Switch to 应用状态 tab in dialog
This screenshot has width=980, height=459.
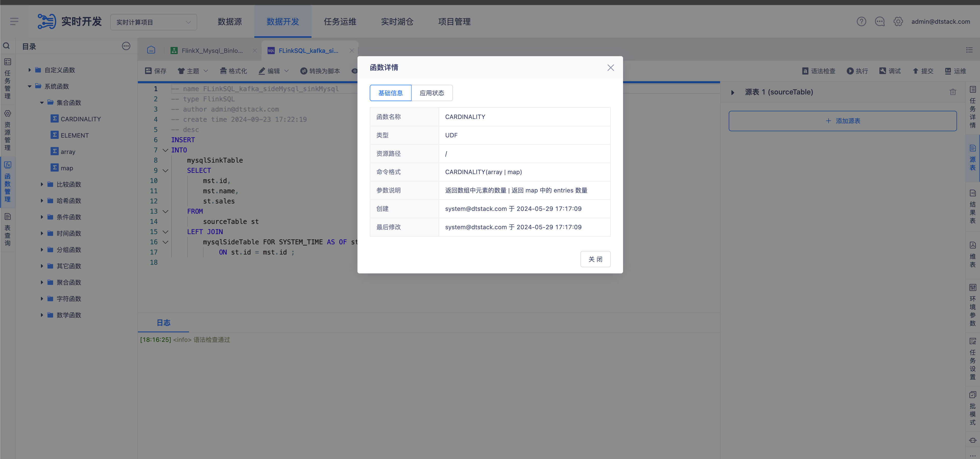tap(432, 93)
